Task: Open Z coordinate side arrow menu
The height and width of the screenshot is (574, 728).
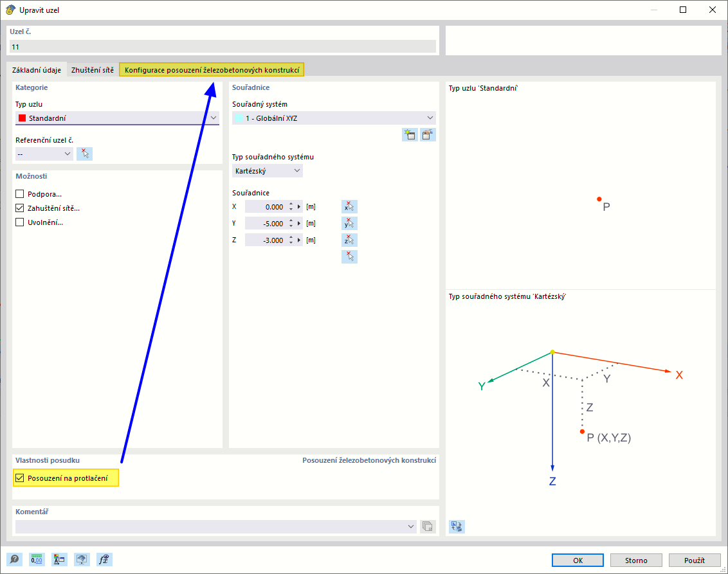Action: point(299,240)
